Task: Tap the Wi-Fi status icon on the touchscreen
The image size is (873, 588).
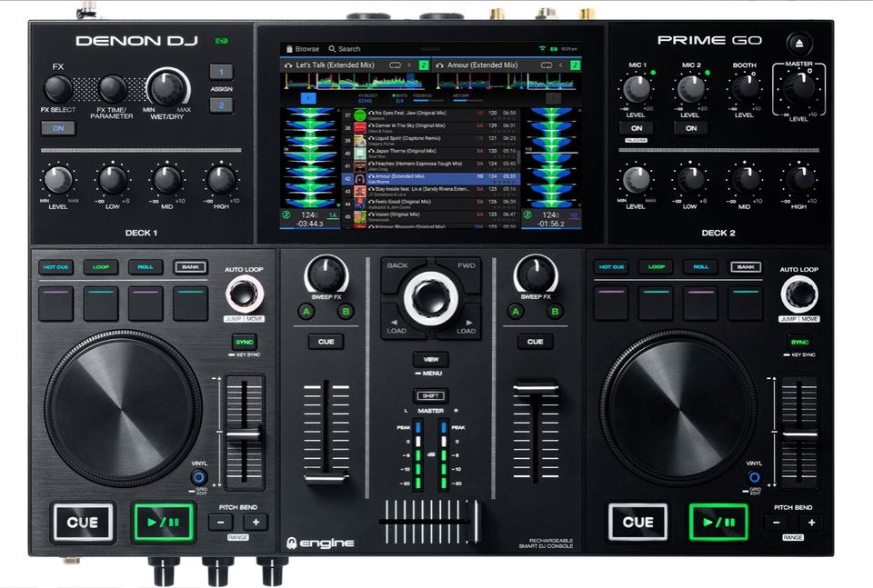Action: coord(542,49)
